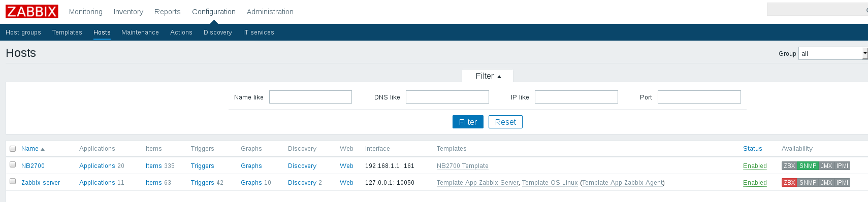Open Triggers for NB2700
This screenshot has width=868, height=202.
point(202,166)
